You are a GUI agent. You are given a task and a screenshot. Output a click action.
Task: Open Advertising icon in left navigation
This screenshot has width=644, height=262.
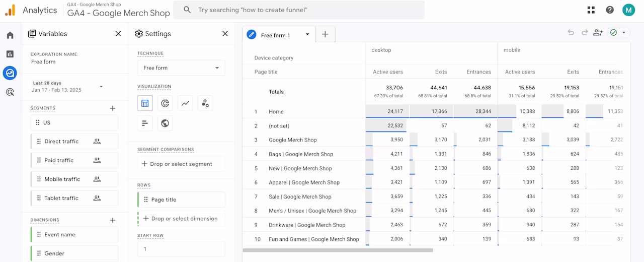click(10, 92)
